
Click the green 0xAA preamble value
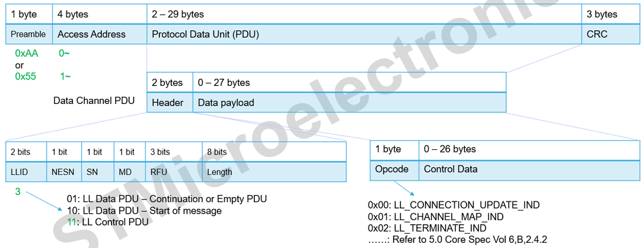point(26,54)
